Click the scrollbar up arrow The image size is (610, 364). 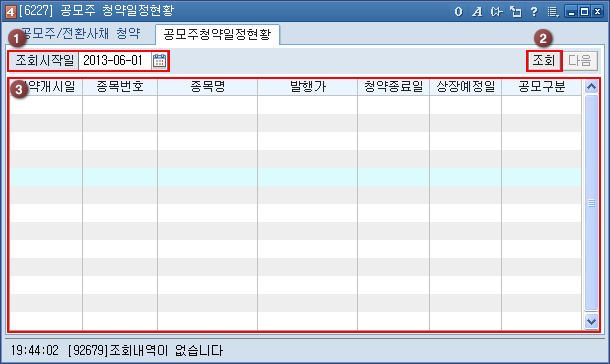pos(591,87)
